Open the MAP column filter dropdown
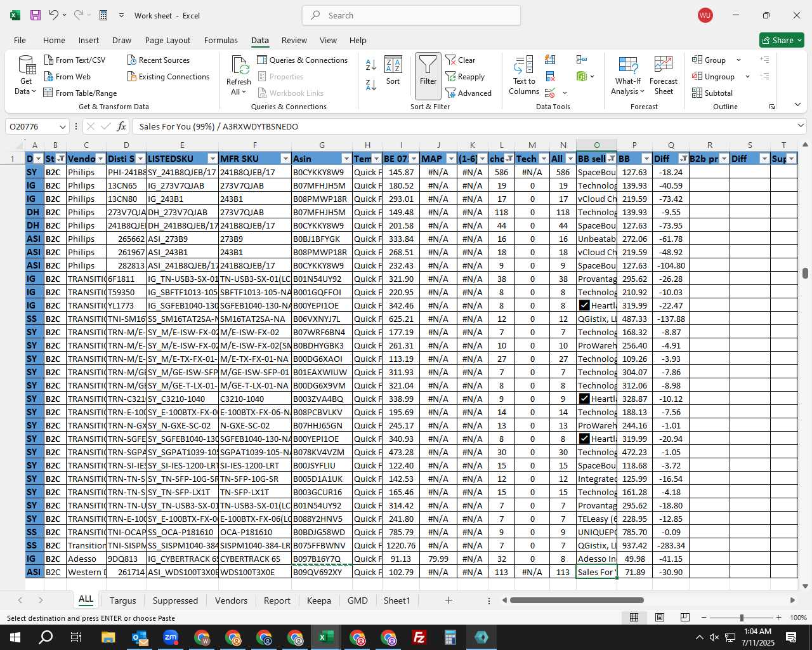This screenshot has height=650, width=812. 451,159
